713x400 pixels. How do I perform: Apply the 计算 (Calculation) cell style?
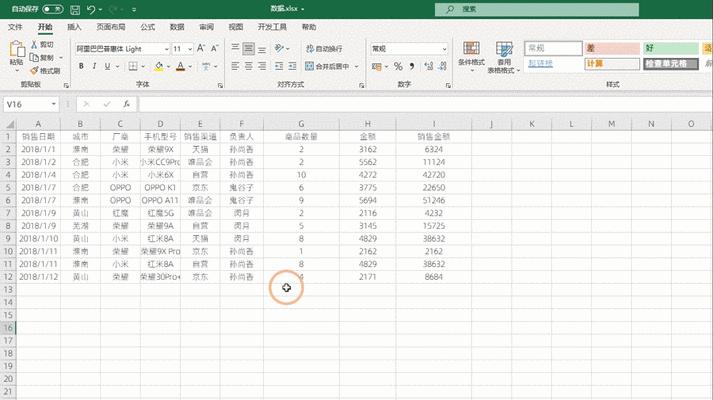[x=612, y=64]
